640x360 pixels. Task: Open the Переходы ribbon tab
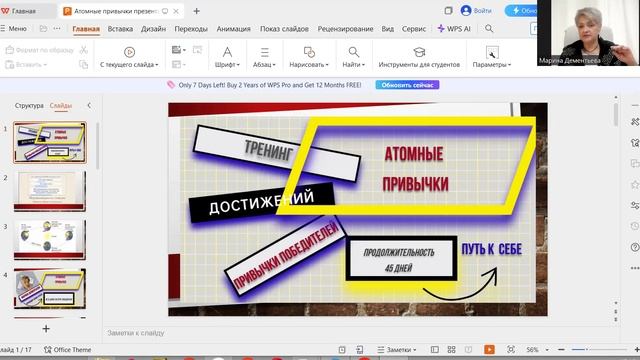[x=191, y=29]
